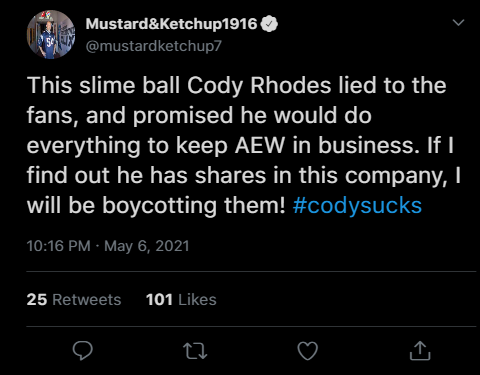Viewport: 480px width, 375px height.
Task: Click the May 6, 2021 date
Action: point(147,246)
